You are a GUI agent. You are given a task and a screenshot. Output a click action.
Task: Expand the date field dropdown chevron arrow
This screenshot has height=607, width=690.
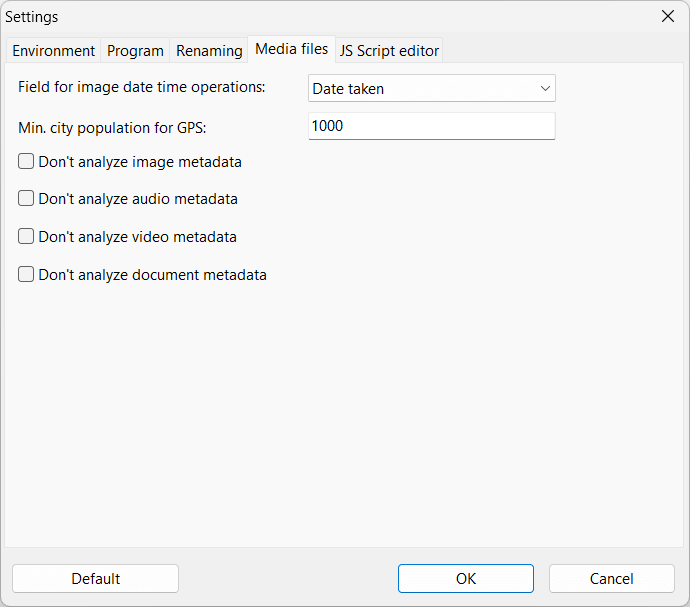[x=545, y=89]
